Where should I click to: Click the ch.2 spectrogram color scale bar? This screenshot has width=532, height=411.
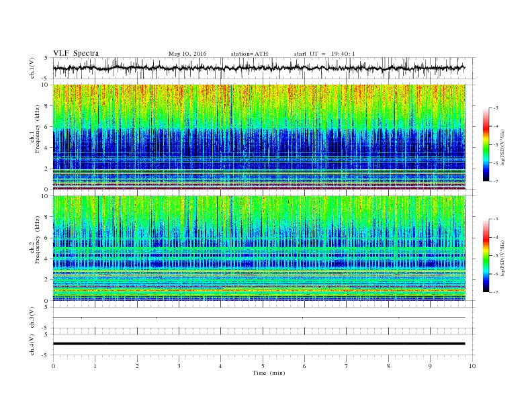[486, 255]
